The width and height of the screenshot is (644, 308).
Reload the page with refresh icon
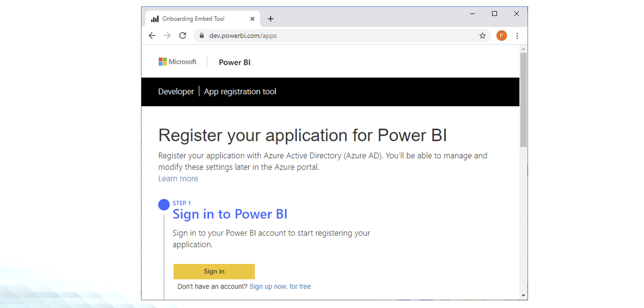pyautogui.click(x=183, y=35)
